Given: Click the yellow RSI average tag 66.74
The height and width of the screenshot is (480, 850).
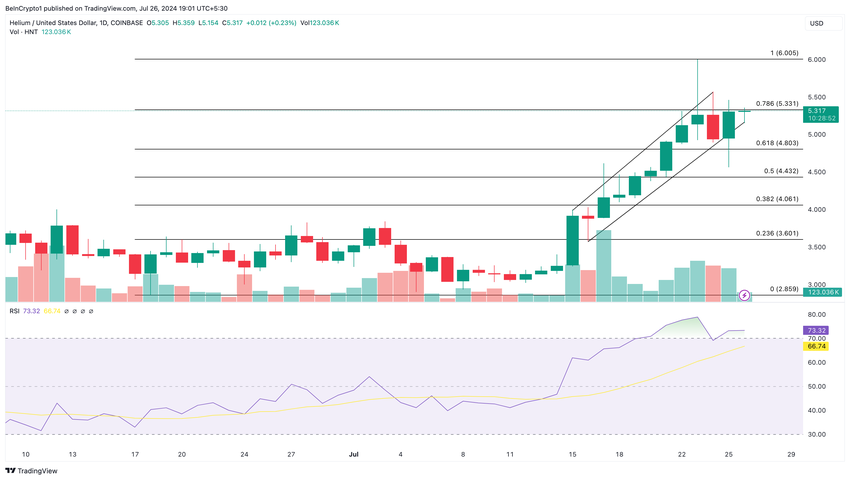Looking at the screenshot, I should pos(816,346).
